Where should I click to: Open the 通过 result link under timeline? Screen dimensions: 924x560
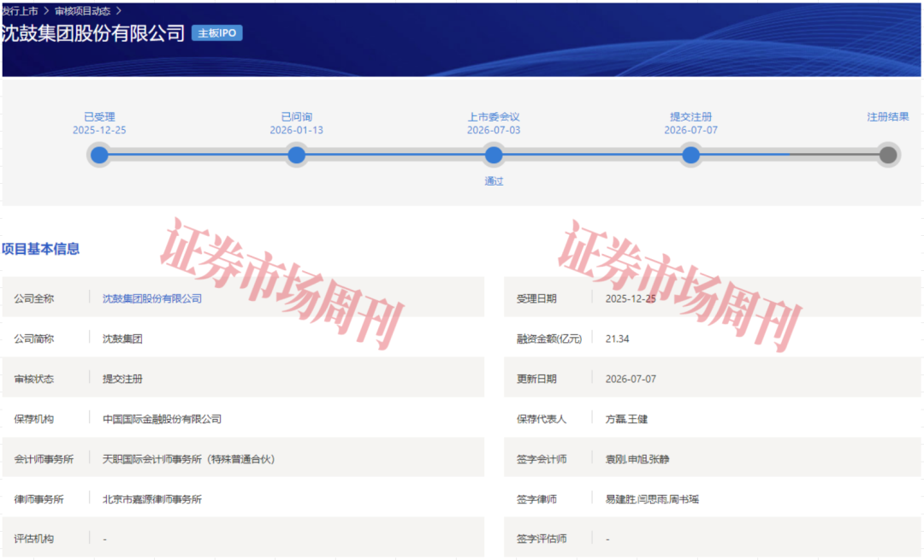click(x=494, y=180)
